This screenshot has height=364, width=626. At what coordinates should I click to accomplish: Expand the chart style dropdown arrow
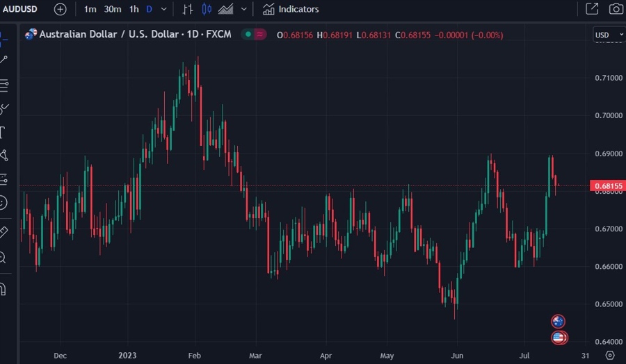(244, 9)
